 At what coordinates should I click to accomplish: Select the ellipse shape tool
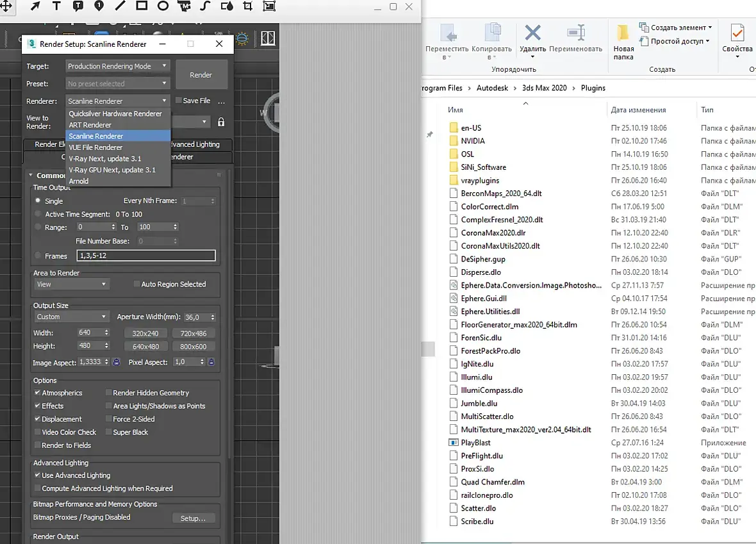coord(163,6)
